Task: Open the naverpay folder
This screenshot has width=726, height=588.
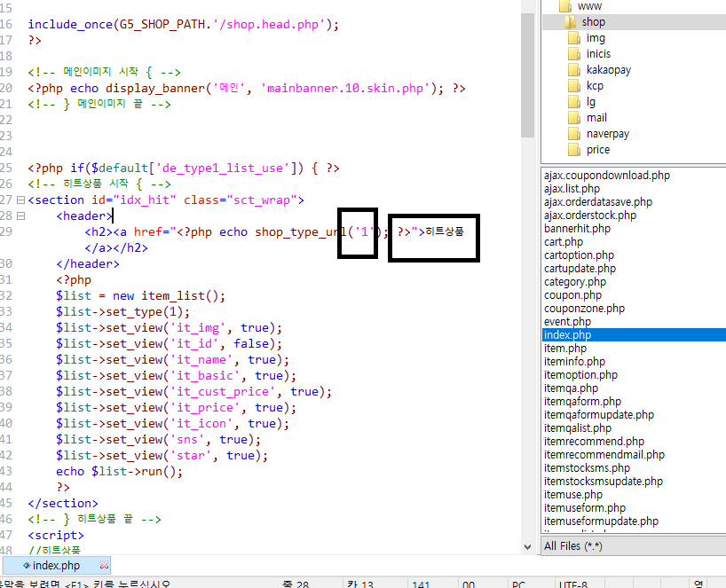Action: [607, 134]
